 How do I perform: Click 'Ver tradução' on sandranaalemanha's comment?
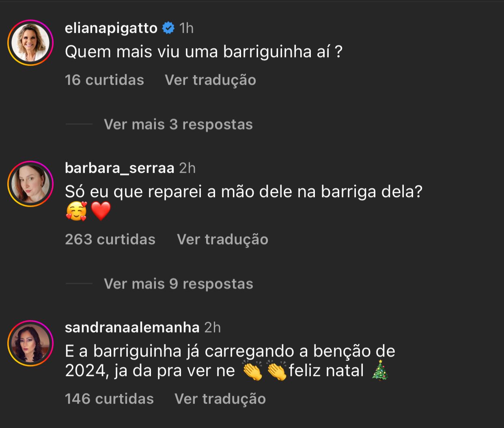tap(220, 399)
